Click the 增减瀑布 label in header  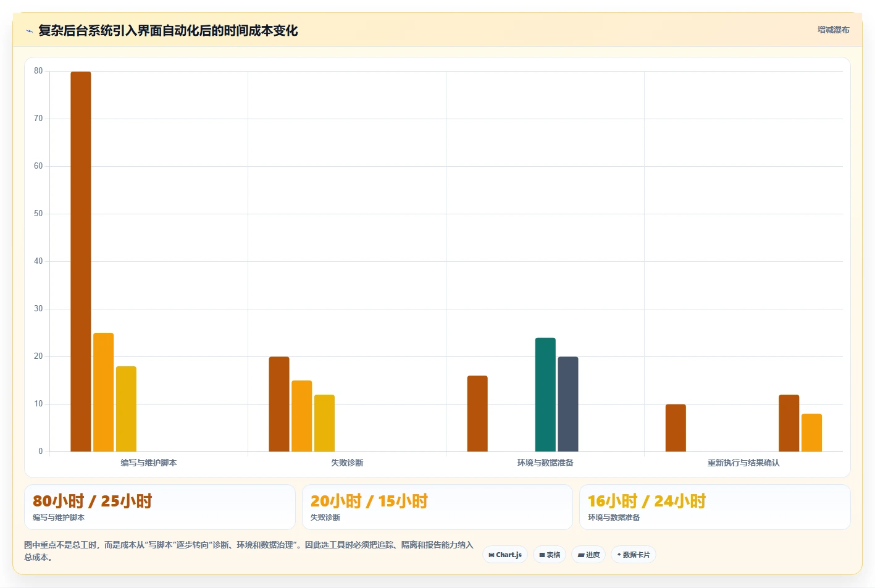coord(833,30)
